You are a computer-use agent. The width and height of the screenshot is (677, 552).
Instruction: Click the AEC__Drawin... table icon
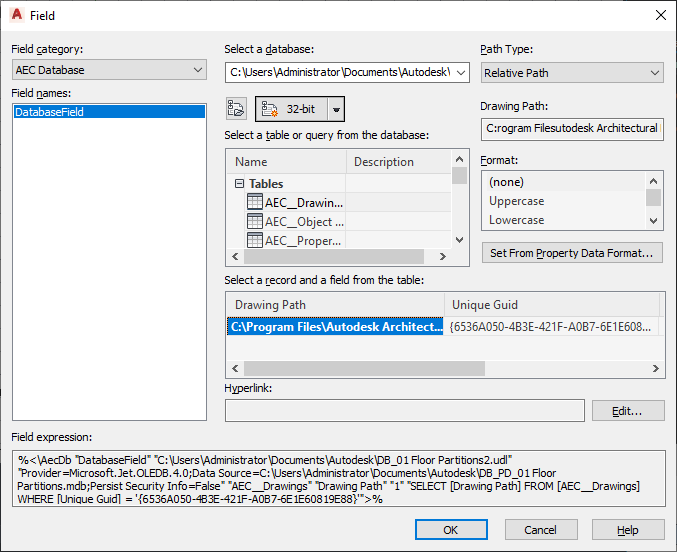tap(255, 202)
